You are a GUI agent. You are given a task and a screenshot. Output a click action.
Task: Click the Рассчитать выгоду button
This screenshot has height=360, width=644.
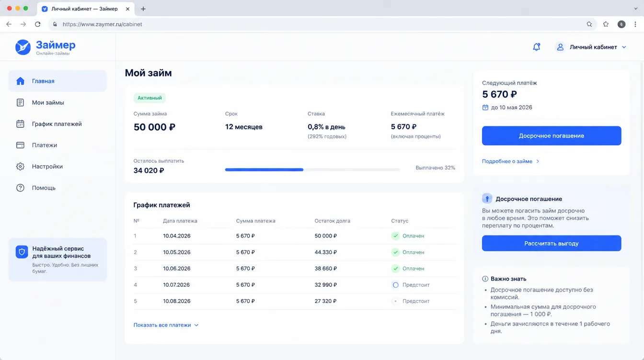(552, 243)
